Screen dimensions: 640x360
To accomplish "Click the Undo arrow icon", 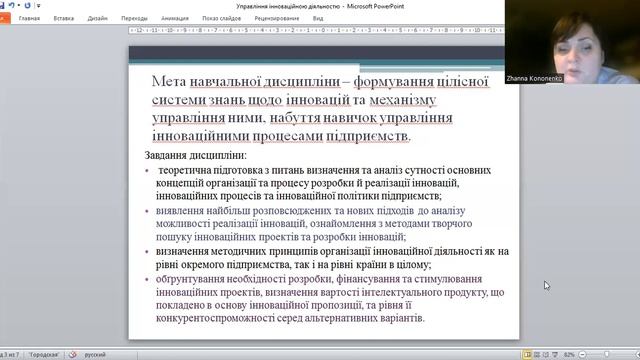I will tap(11, 5).
